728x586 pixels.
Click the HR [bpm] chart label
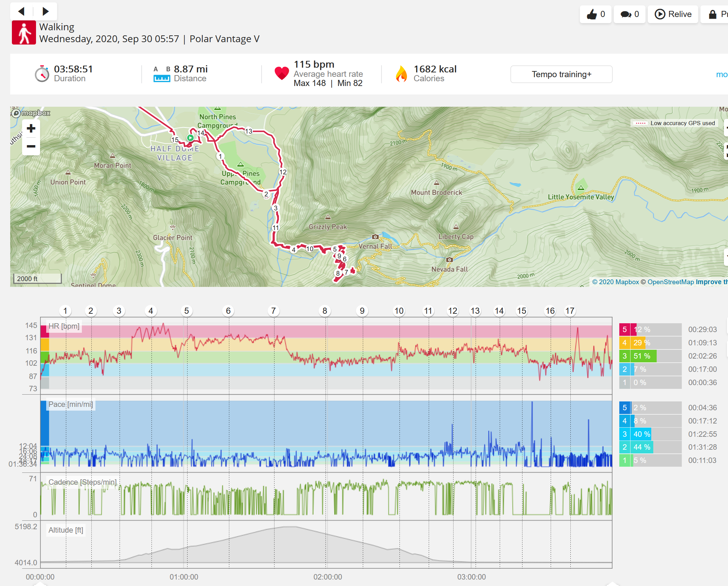coord(64,326)
